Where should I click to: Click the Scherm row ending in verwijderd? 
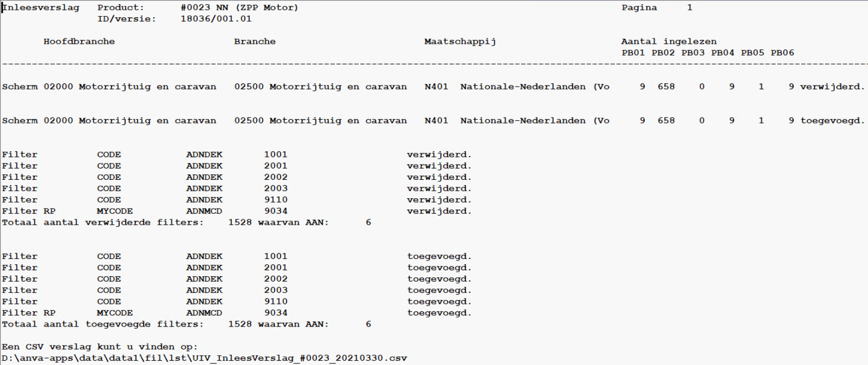point(433,87)
